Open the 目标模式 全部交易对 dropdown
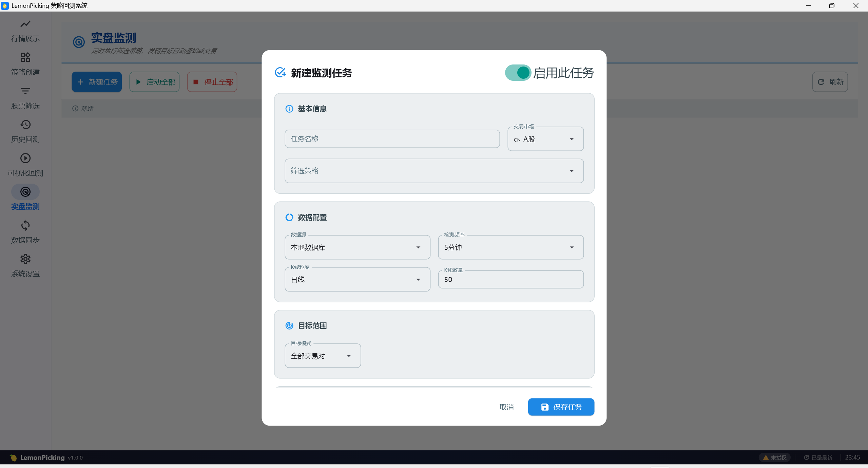This screenshot has height=468, width=868. (322, 356)
